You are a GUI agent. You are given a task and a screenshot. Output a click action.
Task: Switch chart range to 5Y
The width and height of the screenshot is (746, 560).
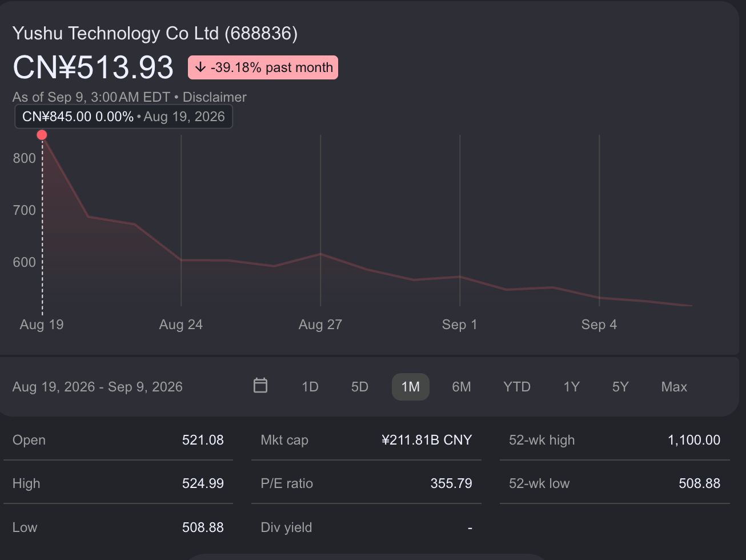click(620, 387)
